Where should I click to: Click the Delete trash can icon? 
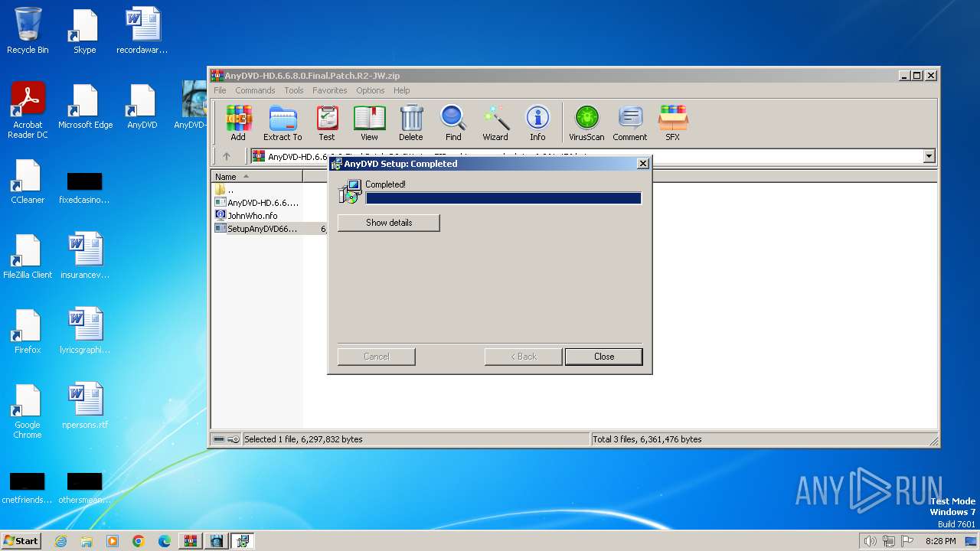tap(411, 123)
